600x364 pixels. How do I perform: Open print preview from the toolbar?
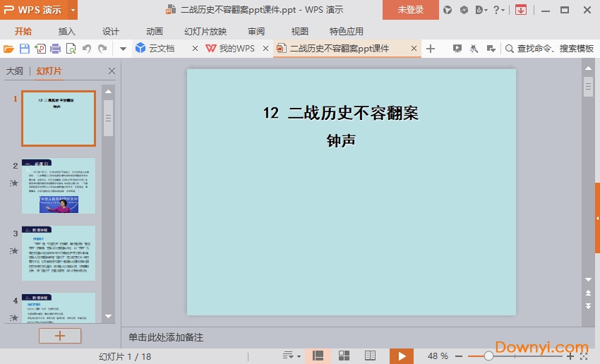(x=71, y=49)
